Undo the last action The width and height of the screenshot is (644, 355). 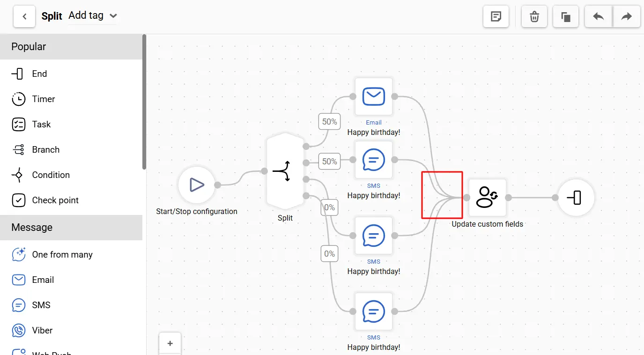click(598, 17)
